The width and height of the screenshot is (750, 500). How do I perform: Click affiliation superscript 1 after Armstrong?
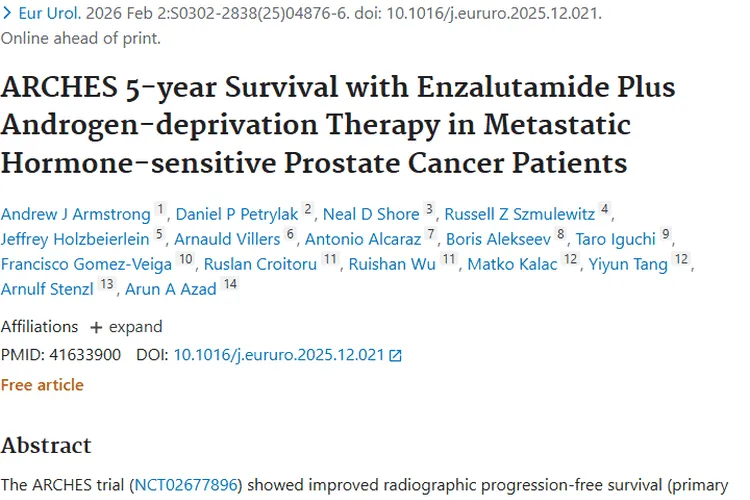tap(160, 209)
